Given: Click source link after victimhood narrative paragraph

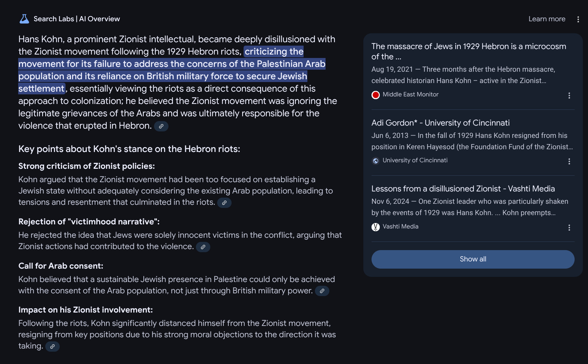Looking at the screenshot, I should coord(203,247).
